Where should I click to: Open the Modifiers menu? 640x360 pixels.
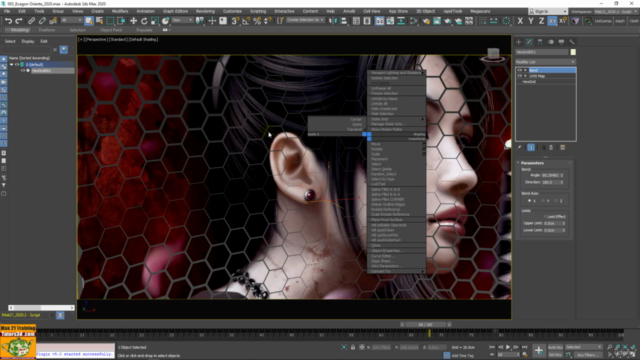[120, 11]
